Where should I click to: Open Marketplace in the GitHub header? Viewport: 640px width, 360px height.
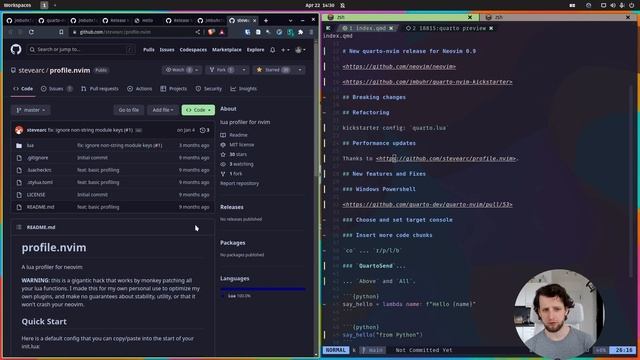pyautogui.click(x=227, y=50)
